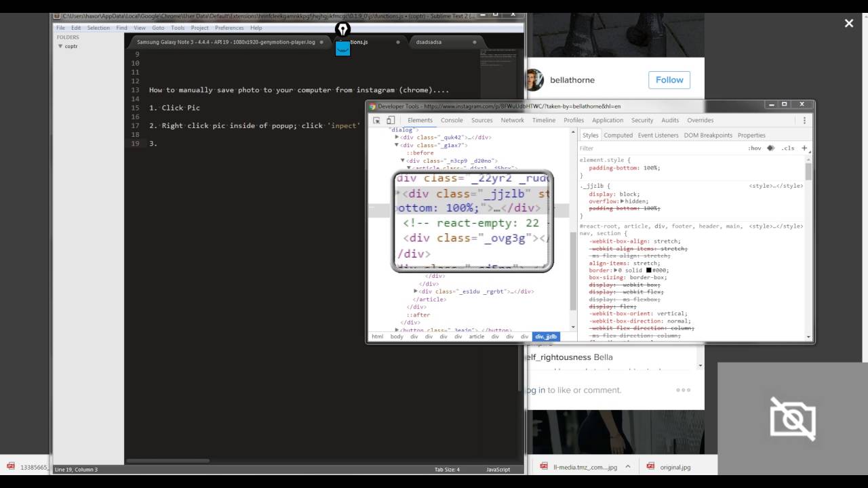Open the DOM Breakpoints tab
The width and height of the screenshot is (868, 488).
pyautogui.click(x=708, y=135)
